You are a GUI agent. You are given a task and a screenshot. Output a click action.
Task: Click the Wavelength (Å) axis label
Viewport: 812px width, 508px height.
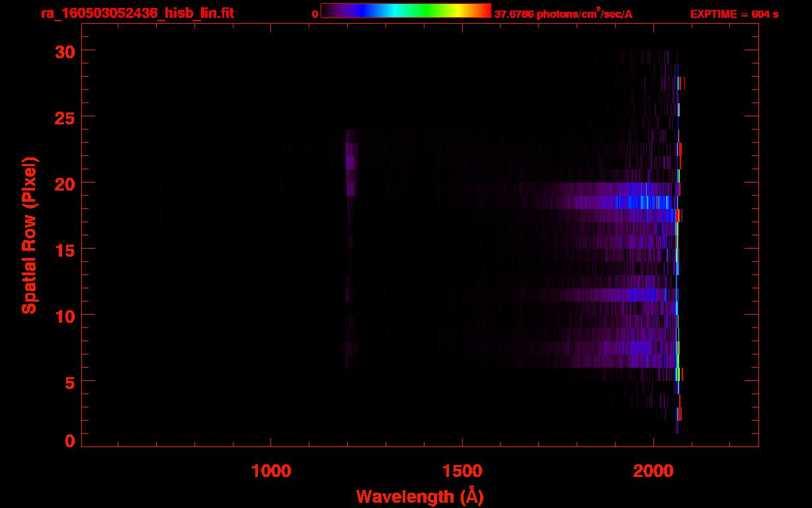click(420, 496)
